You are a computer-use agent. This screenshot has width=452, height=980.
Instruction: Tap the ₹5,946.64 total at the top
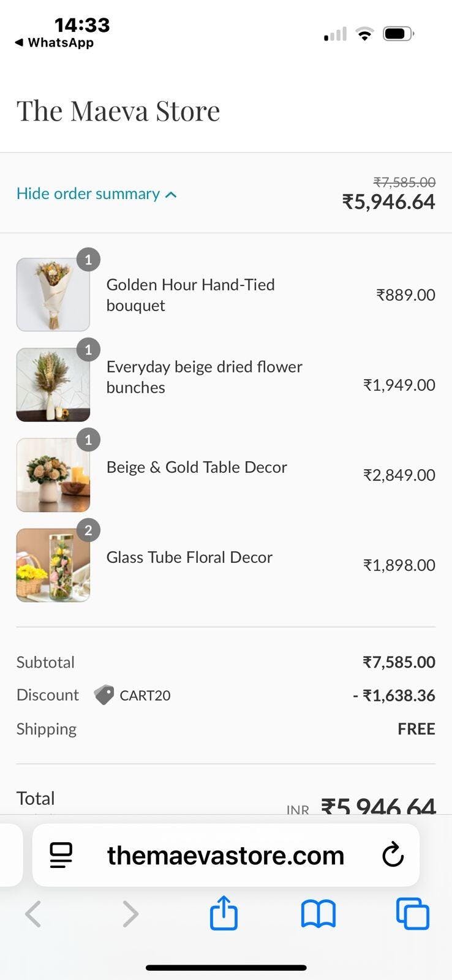pyautogui.click(x=388, y=202)
